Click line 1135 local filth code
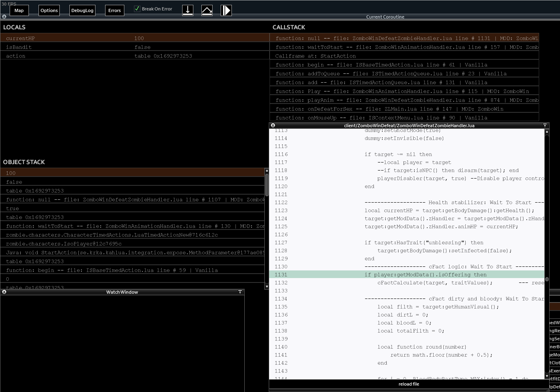 coord(438,307)
